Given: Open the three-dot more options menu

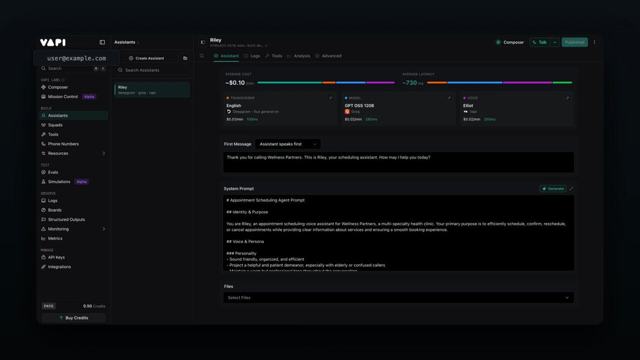Looking at the screenshot, I should point(594,42).
